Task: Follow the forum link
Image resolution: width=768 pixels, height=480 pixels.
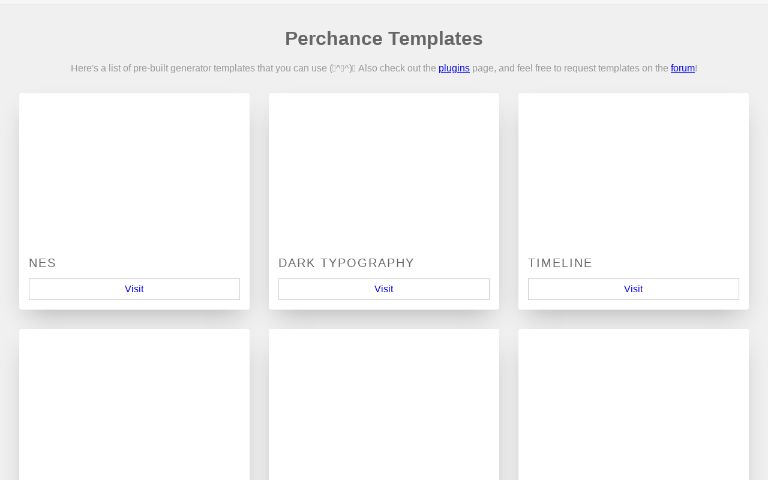Action: [682, 68]
